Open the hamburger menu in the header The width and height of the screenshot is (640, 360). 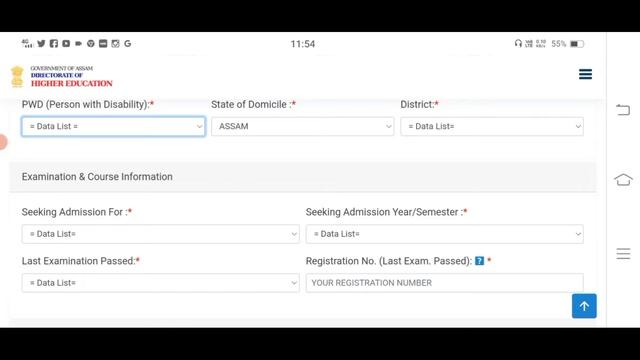coord(585,74)
